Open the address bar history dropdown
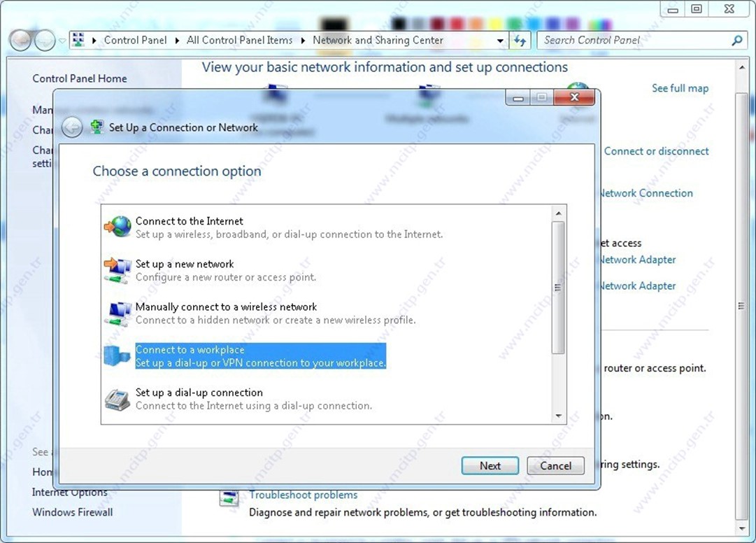 pyautogui.click(x=501, y=41)
